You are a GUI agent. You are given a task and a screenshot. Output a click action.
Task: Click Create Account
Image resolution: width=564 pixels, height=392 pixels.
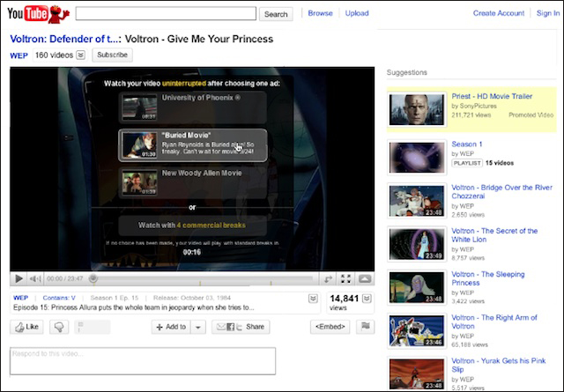[x=499, y=13]
